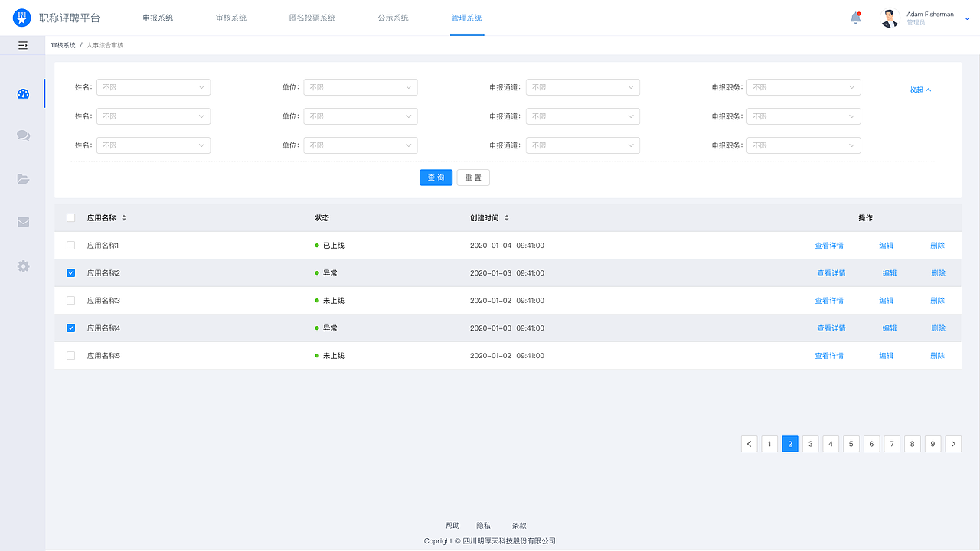Image resolution: width=980 pixels, height=551 pixels.
Task: Open the settings gear icon in the sidebar
Action: pos(23,266)
